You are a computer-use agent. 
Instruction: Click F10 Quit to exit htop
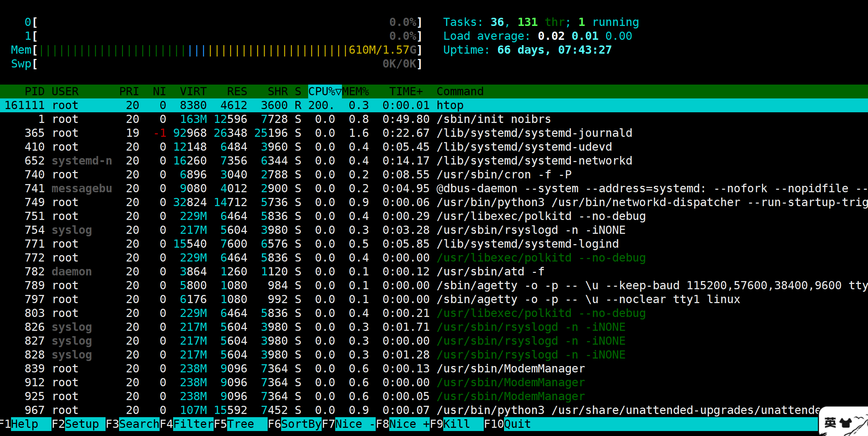click(x=517, y=424)
